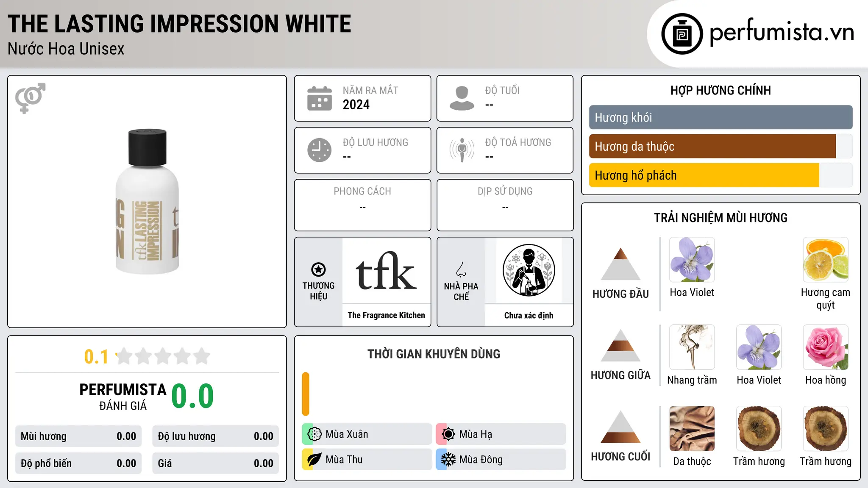This screenshot has height=488, width=868.
Task: Click the clock icon beside Độ lưu hương
Action: [x=320, y=150]
